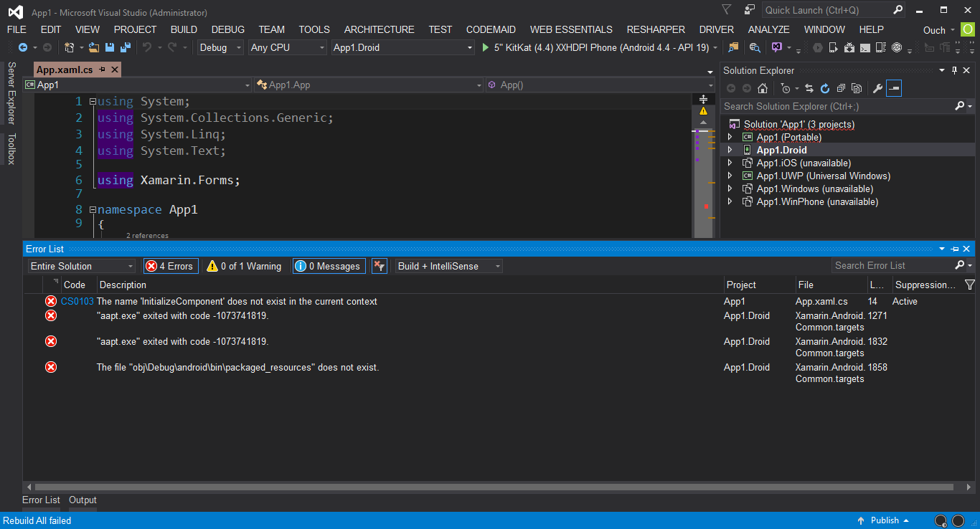Save the current file with Save icon
This screenshot has width=980, height=529.
point(110,47)
